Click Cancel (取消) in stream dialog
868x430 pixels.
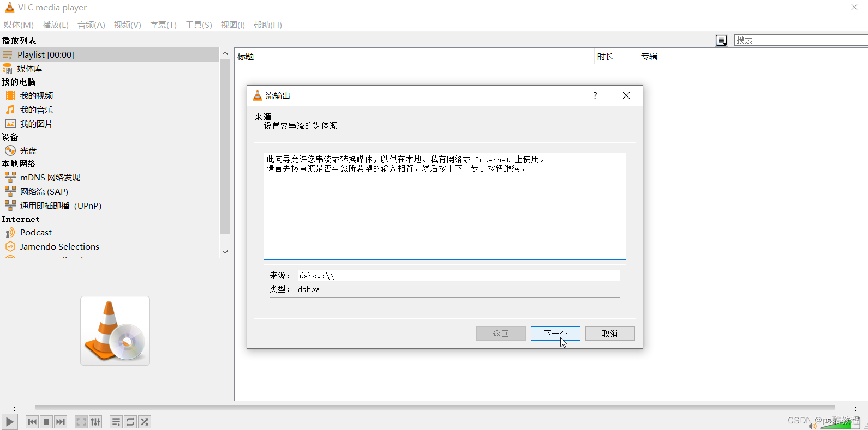610,334
